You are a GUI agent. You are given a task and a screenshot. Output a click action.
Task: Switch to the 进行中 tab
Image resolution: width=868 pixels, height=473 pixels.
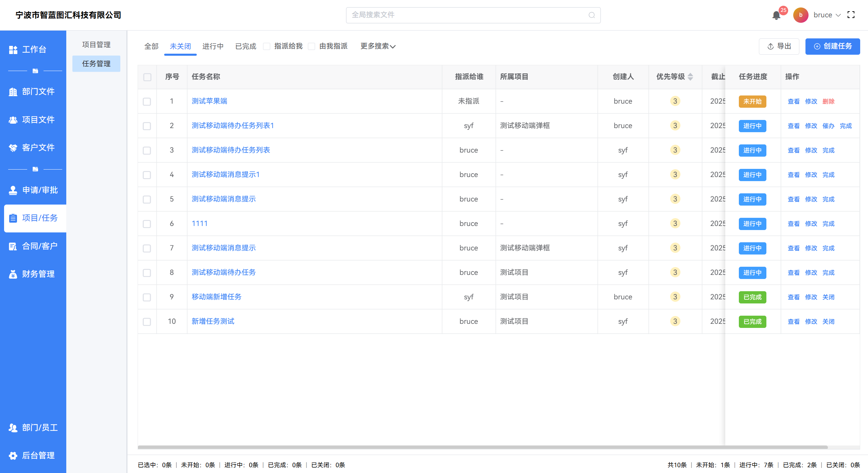(213, 46)
